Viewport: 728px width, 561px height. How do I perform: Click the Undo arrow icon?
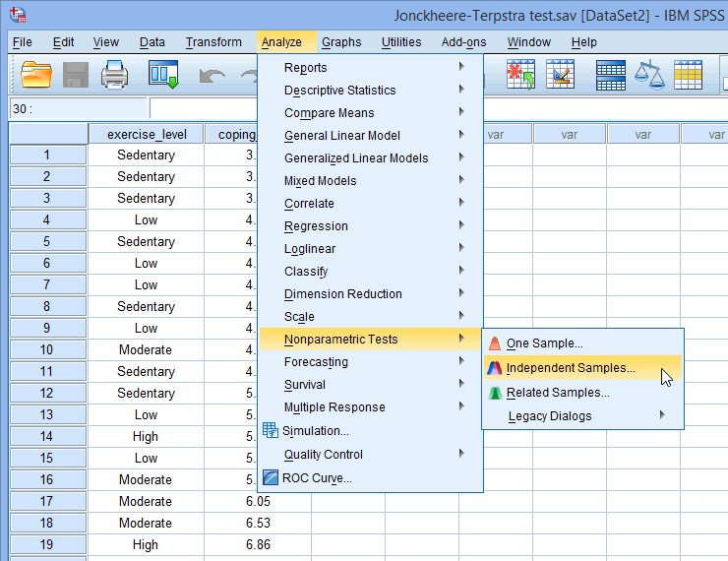click(212, 76)
